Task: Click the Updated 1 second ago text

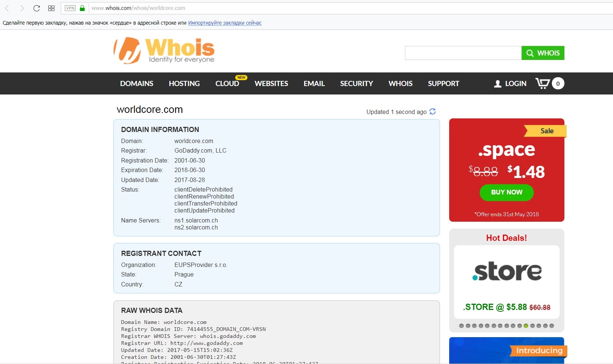Action: pyautogui.click(x=397, y=112)
